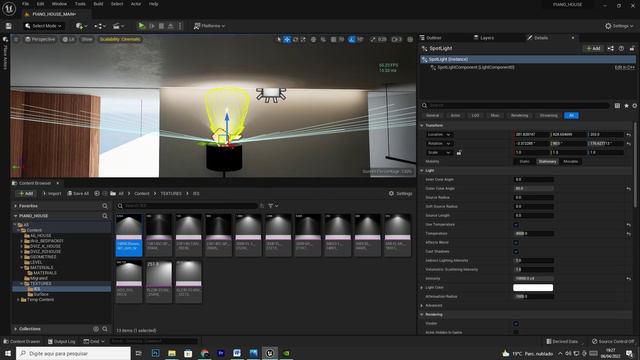The width and height of the screenshot is (640, 360).
Task: Open Word from the taskbar
Action: 237,353
